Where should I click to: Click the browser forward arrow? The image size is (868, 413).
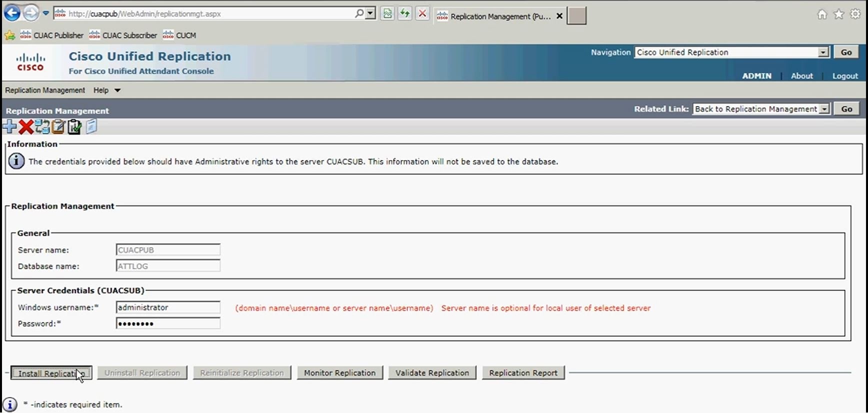30,13
